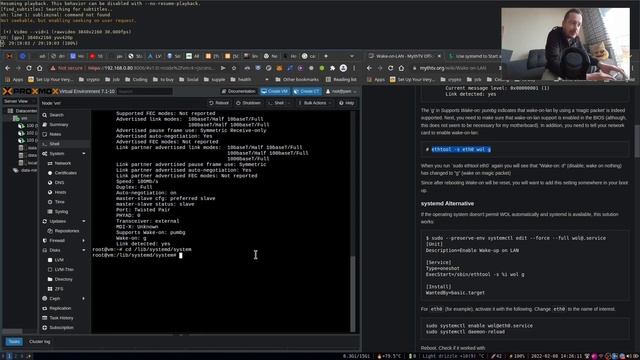Open DNS settings under System
640x360 pixels.
pos(59,182)
